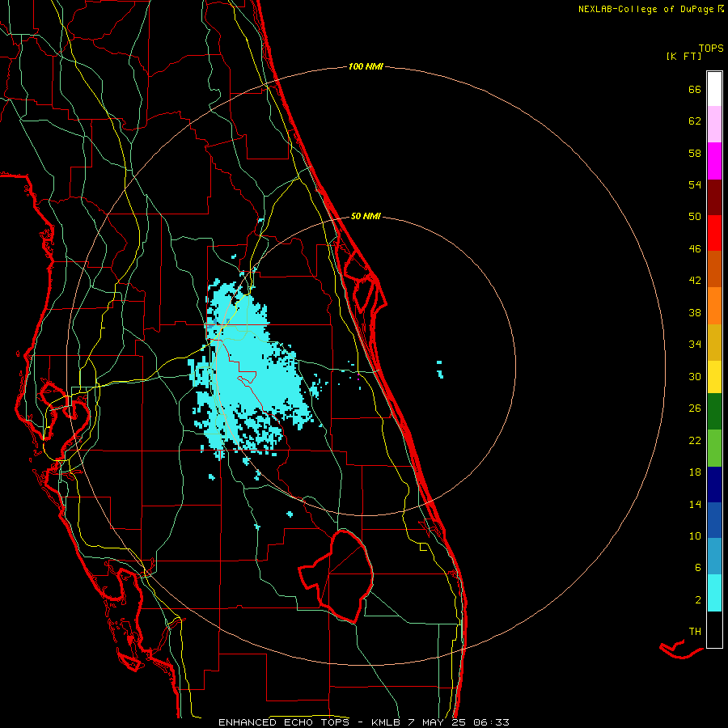Viewport: 728px width, 728px height.
Task: Click the red Lake Okeechobee outline
Action: click(x=337, y=576)
